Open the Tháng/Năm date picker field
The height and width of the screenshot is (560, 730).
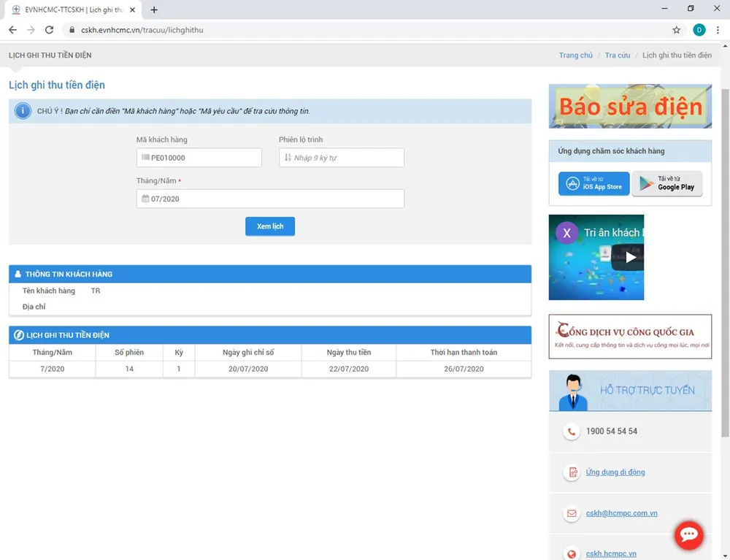pos(270,199)
